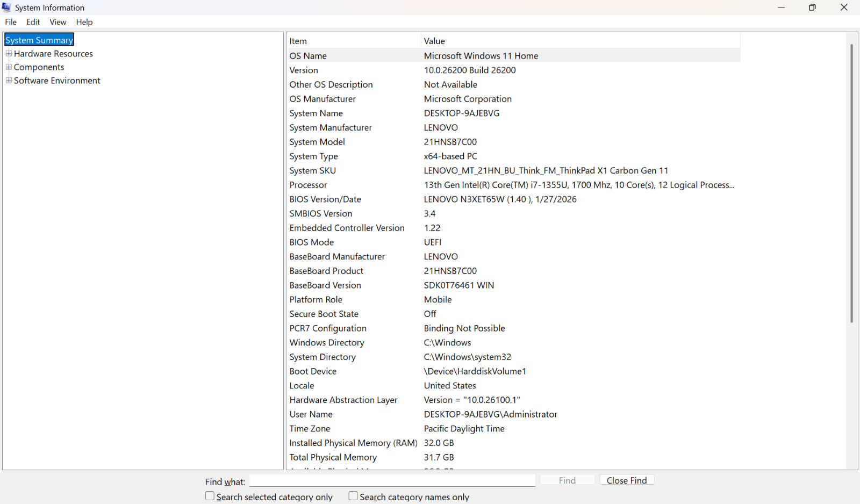Select the OS Name row
860x504 pixels.
tap(514, 56)
